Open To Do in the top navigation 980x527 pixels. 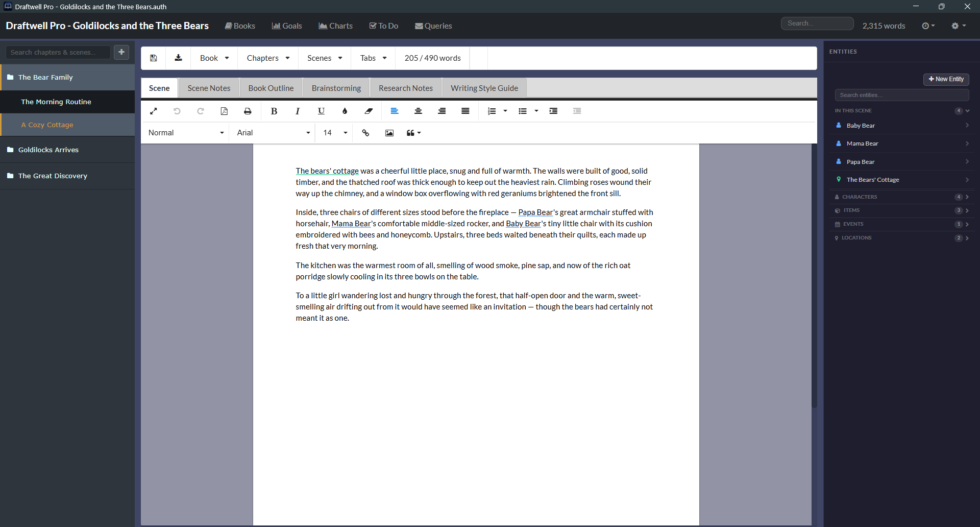[384, 26]
